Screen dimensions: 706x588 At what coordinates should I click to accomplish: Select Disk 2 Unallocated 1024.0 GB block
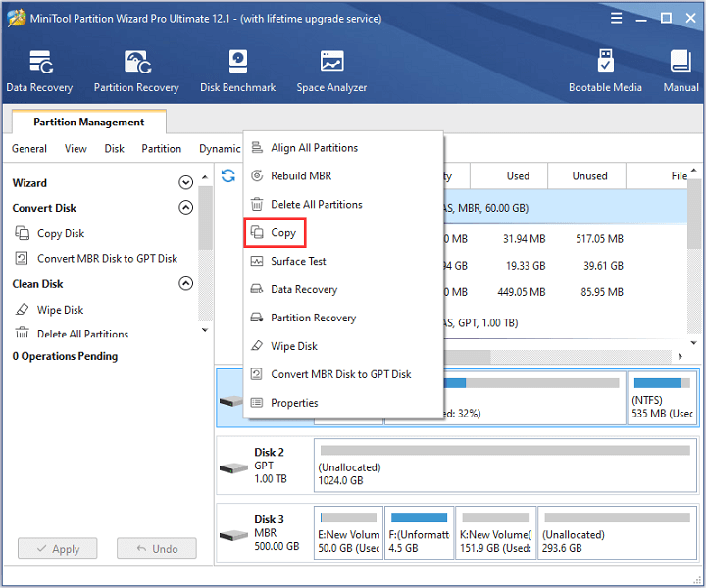tap(505, 465)
